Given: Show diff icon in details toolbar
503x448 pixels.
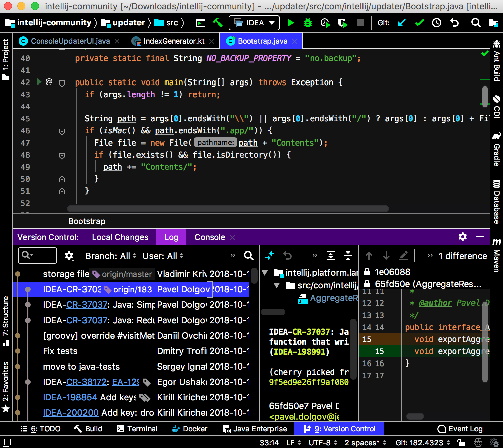Looking at the screenshot, I should click(x=270, y=256).
